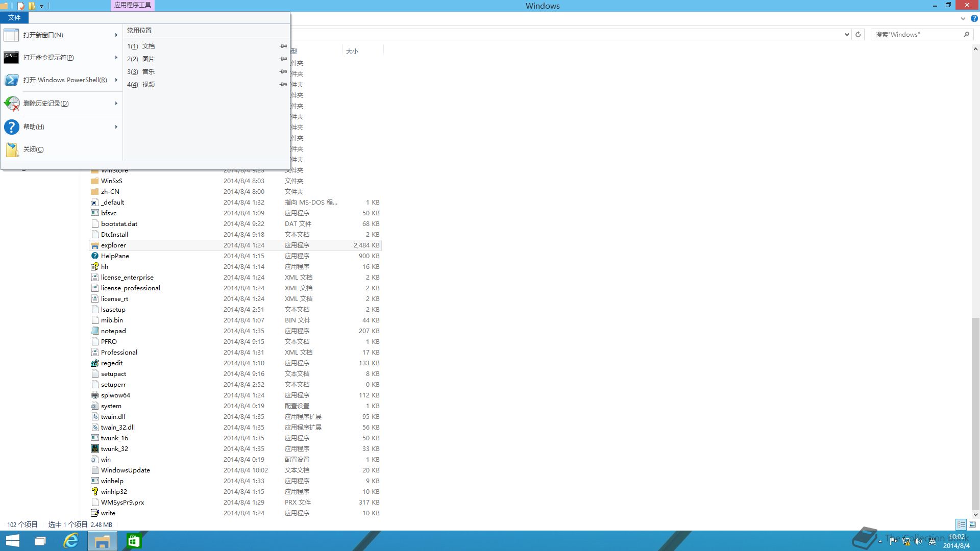The image size is (980, 551).
Task: Click the refresh button beside the address bar
Action: click(x=858, y=35)
